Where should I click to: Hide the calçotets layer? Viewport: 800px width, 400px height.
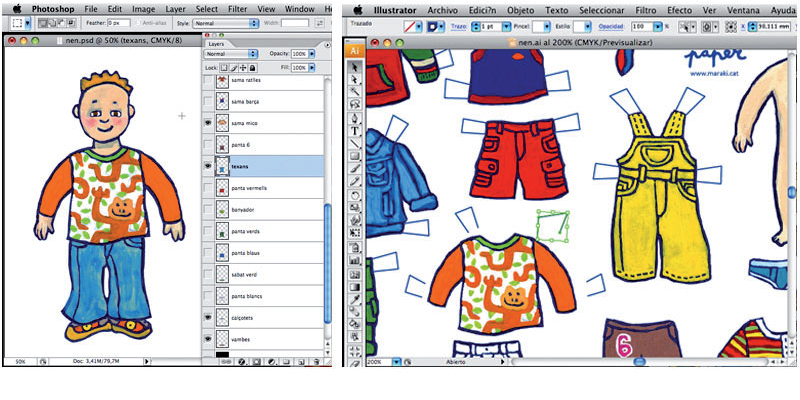pos(208,317)
